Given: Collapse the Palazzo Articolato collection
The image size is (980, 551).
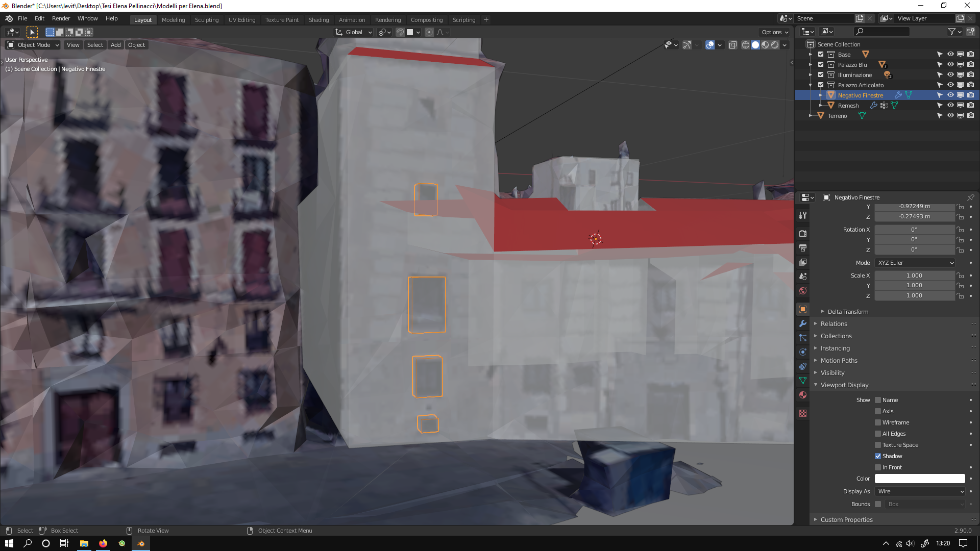Looking at the screenshot, I should pyautogui.click(x=811, y=85).
